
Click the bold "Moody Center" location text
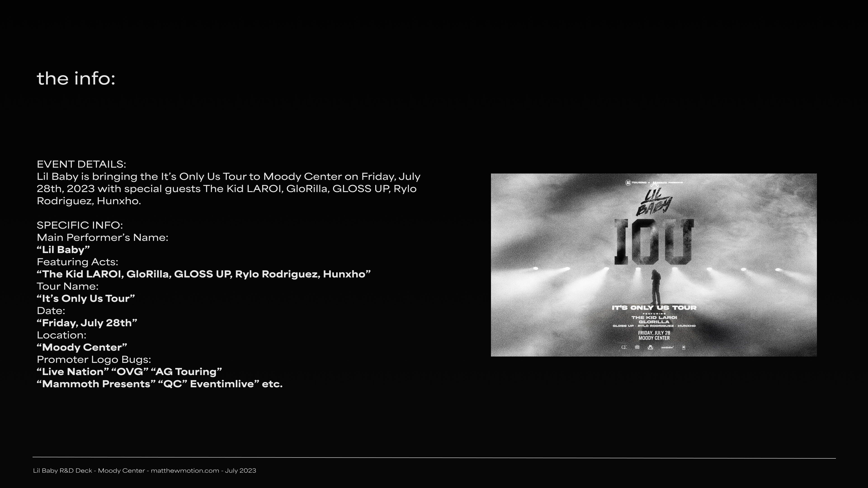82,347
